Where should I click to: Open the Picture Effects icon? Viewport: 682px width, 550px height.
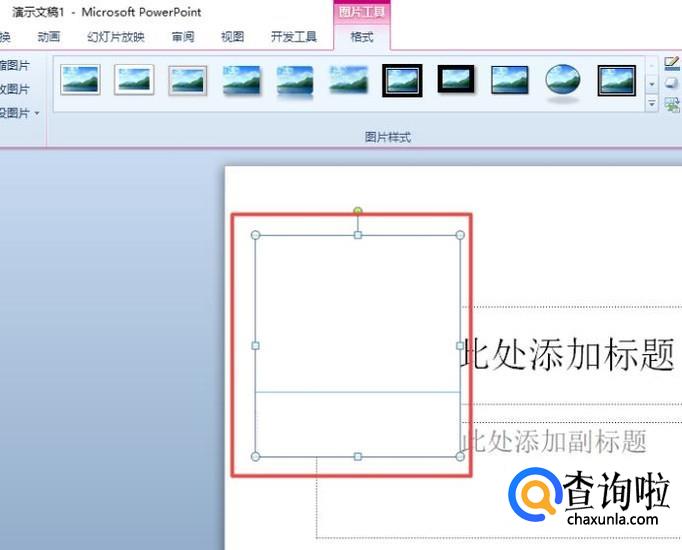(671, 84)
